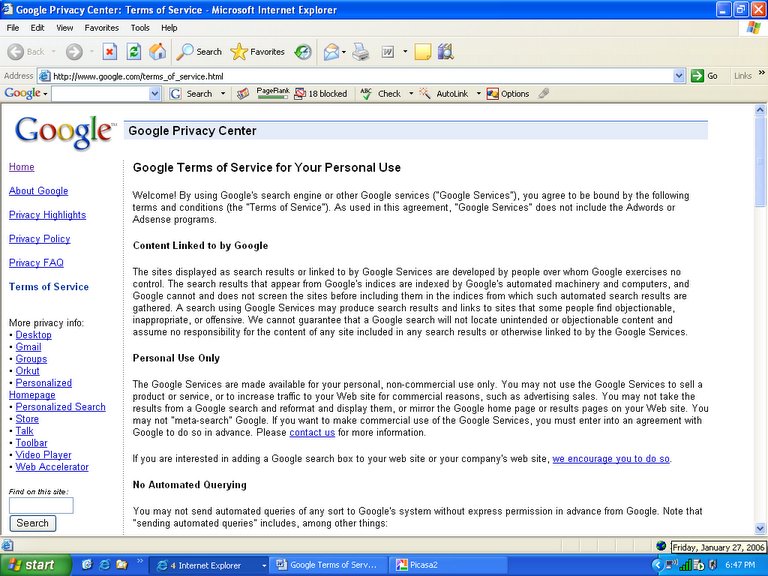
Task: Click Google toolbar Search button
Action: (191, 94)
